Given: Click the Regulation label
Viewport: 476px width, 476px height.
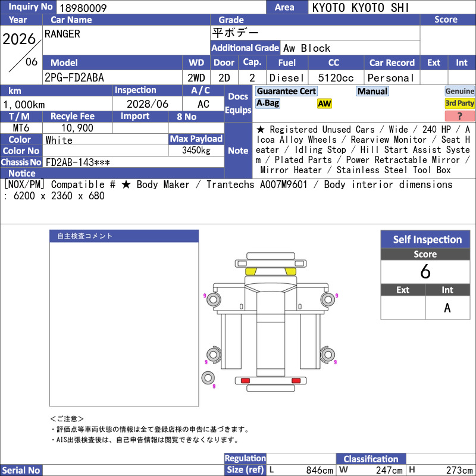Looking at the screenshot, I should coord(245,458).
